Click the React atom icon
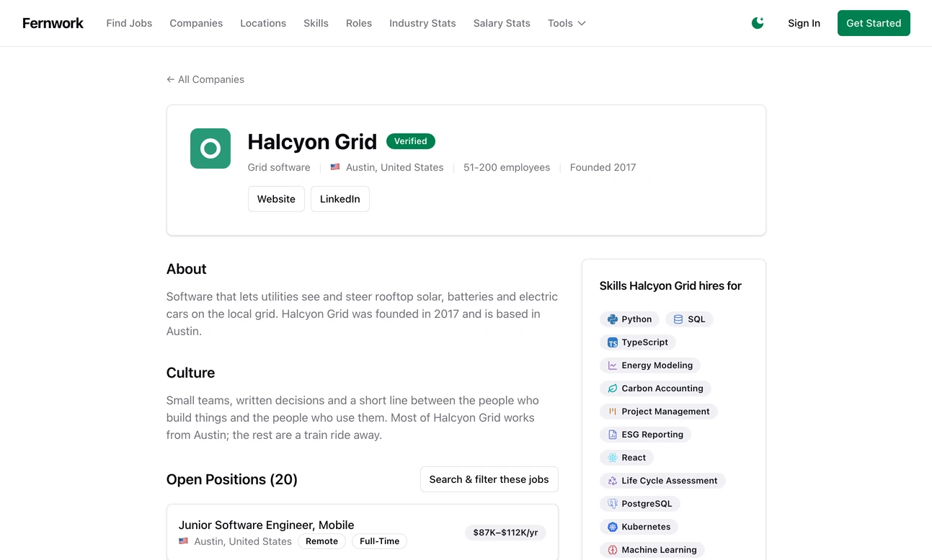932x560 pixels. click(x=613, y=458)
